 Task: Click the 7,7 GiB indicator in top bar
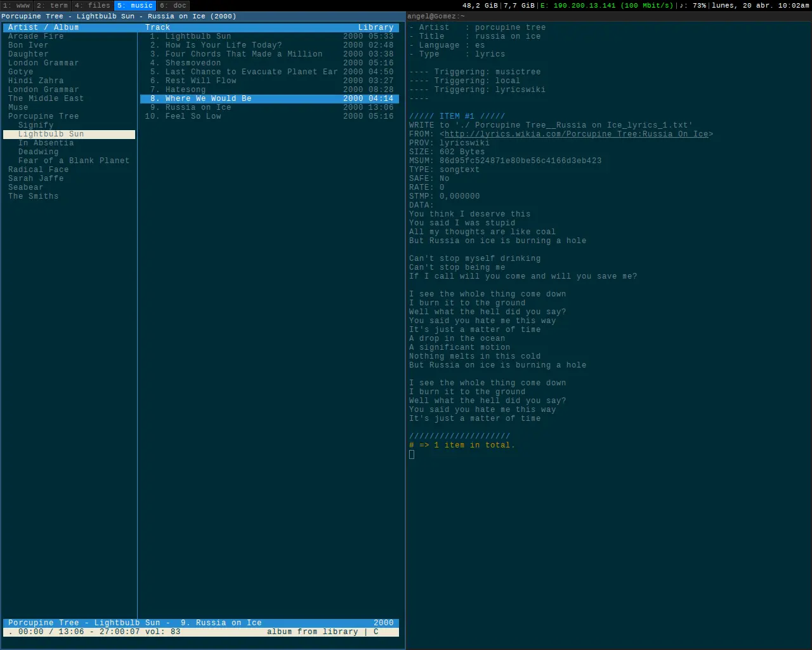[x=519, y=5]
